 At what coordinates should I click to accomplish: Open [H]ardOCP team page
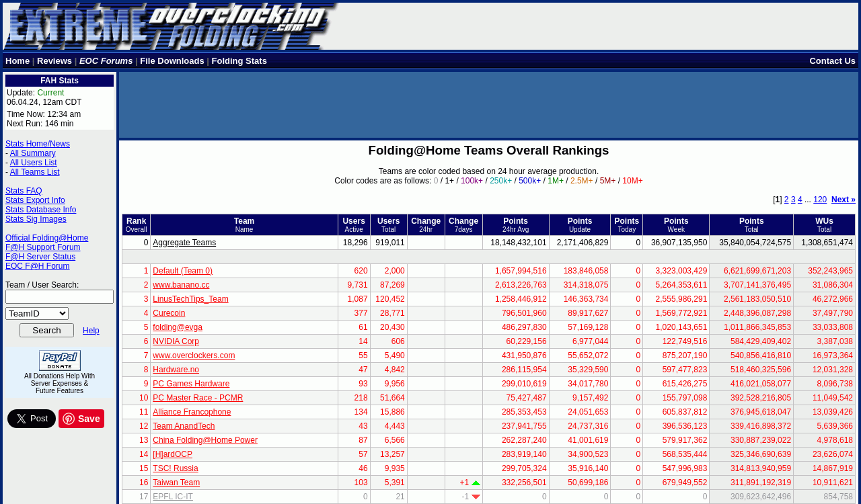click(x=172, y=454)
